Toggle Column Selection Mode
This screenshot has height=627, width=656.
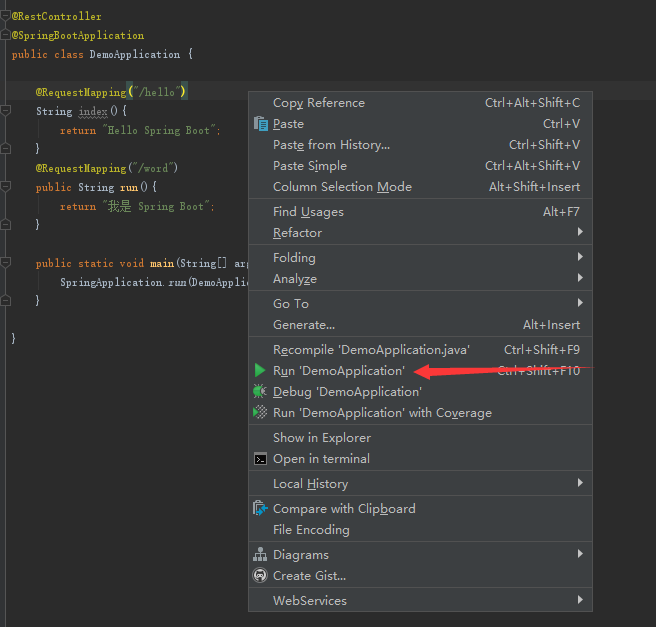click(342, 187)
